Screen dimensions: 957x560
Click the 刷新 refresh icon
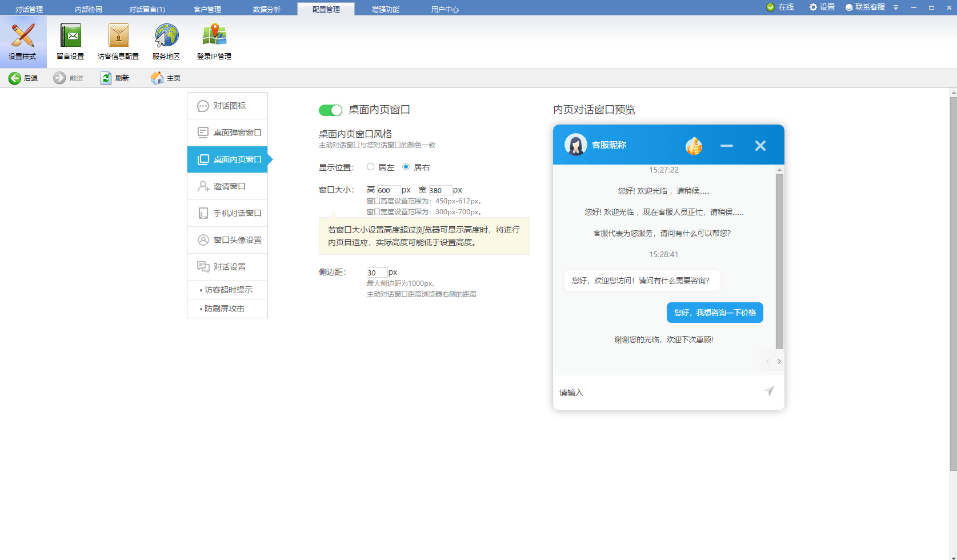106,78
